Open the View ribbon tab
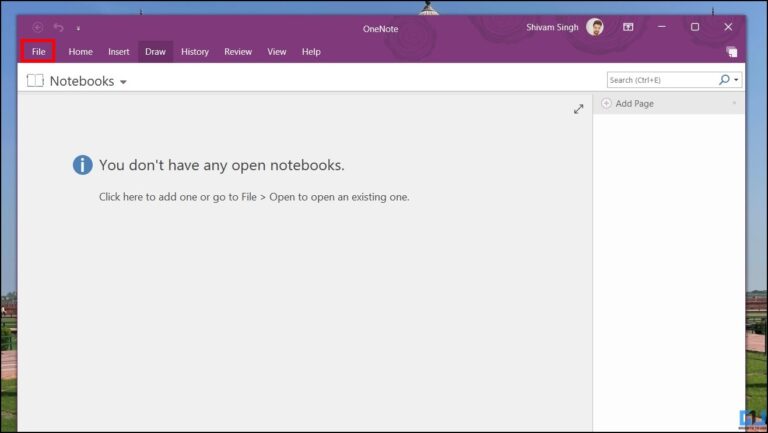This screenshot has height=433, width=768. (x=277, y=51)
